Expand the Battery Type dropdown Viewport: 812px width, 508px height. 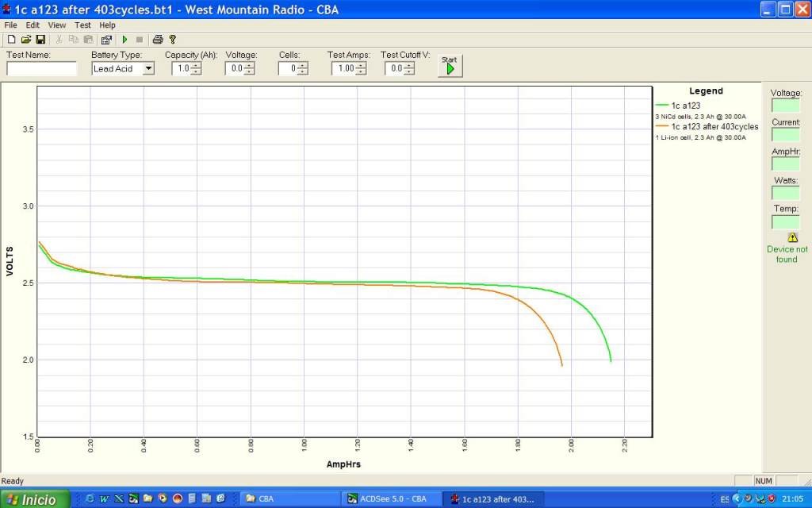click(147, 68)
